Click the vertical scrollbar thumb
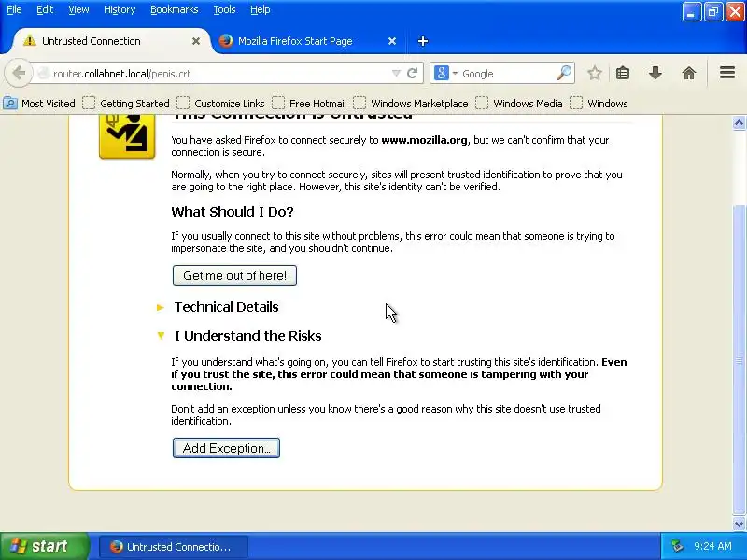This screenshot has height=560, width=747. 739,359
